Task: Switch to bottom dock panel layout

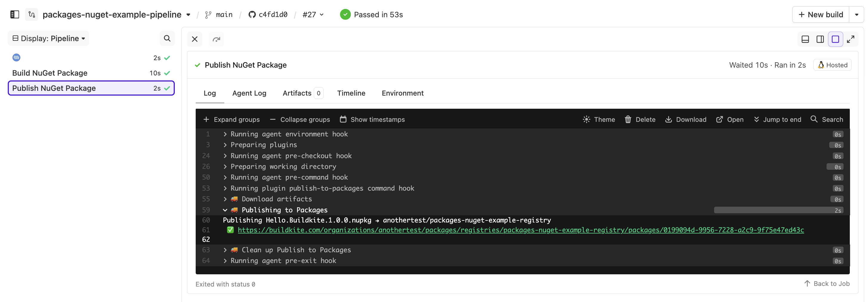Action: coord(805,39)
